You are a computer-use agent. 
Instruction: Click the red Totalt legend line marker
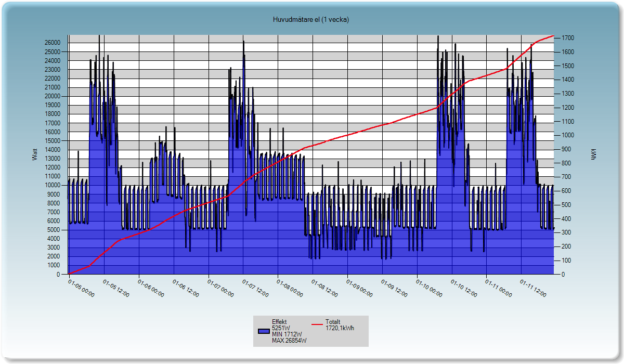318,324
